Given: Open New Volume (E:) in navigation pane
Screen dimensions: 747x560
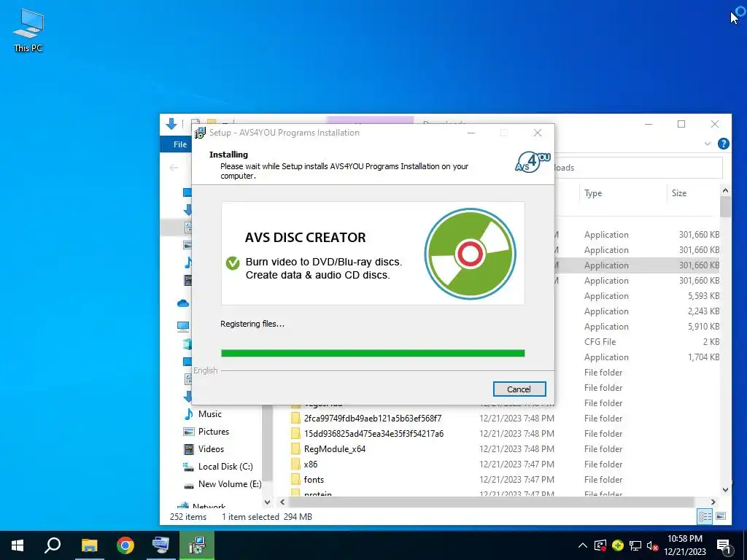Looking at the screenshot, I should point(230,484).
